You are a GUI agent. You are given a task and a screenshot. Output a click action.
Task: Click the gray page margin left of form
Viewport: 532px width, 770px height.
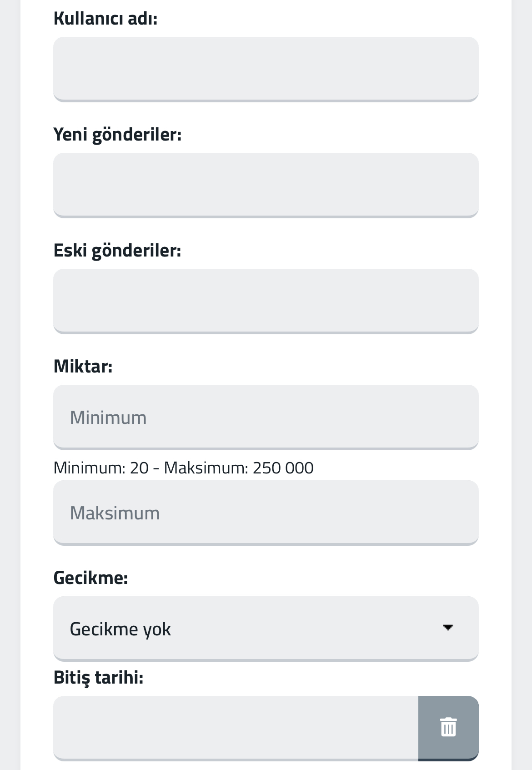pyautogui.click(x=10, y=385)
